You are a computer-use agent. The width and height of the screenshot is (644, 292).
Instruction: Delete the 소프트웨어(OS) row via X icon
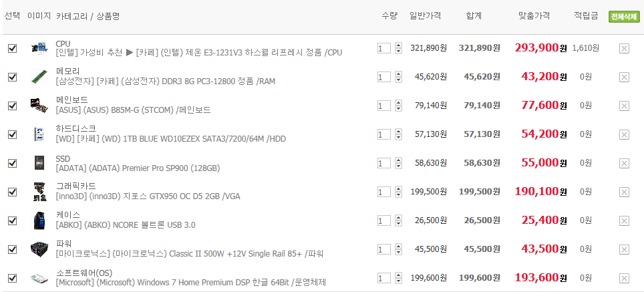coord(624,279)
